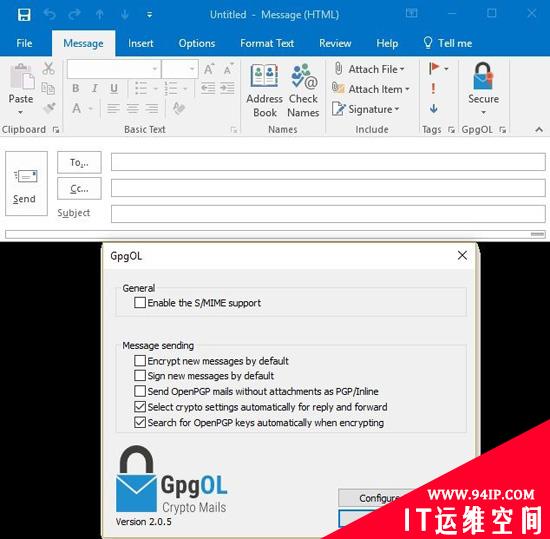550x539 pixels.
Task: Check Sign new messages by default
Action: click(140, 376)
